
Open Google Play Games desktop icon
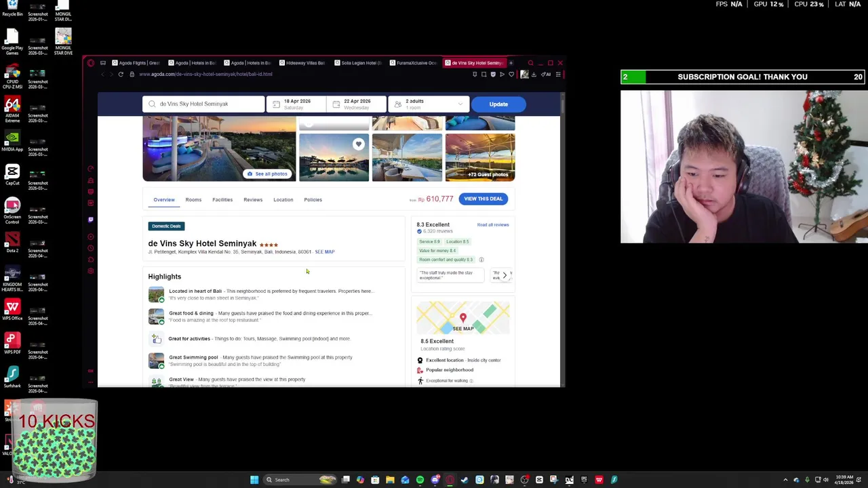coord(12,41)
